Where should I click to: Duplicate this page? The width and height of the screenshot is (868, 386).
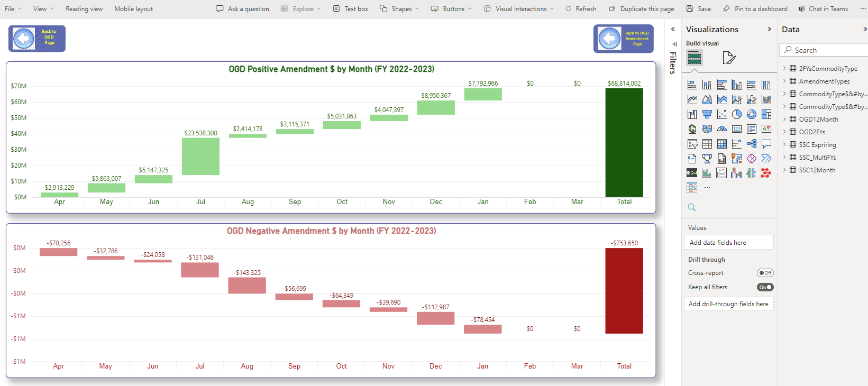641,8
